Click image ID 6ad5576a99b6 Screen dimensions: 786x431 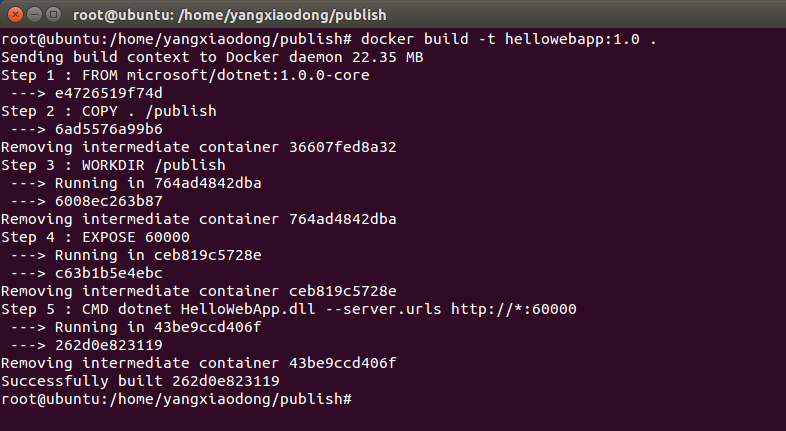point(108,129)
